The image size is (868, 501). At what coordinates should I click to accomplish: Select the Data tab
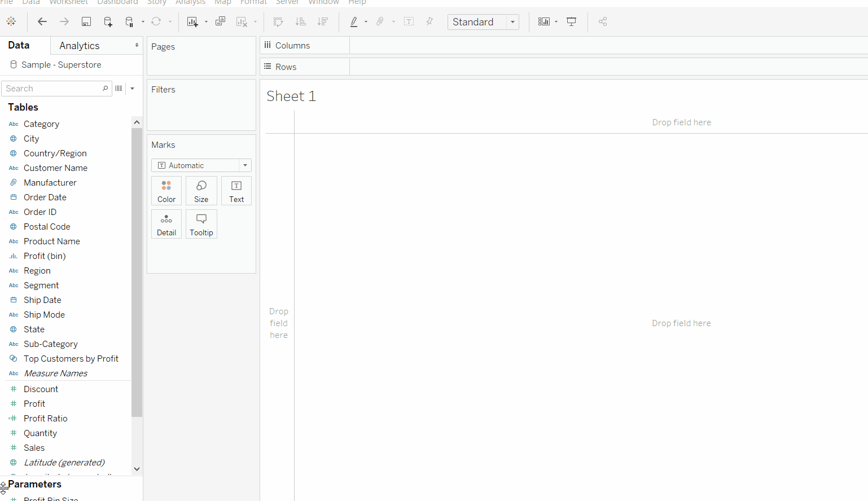point(19,45)
